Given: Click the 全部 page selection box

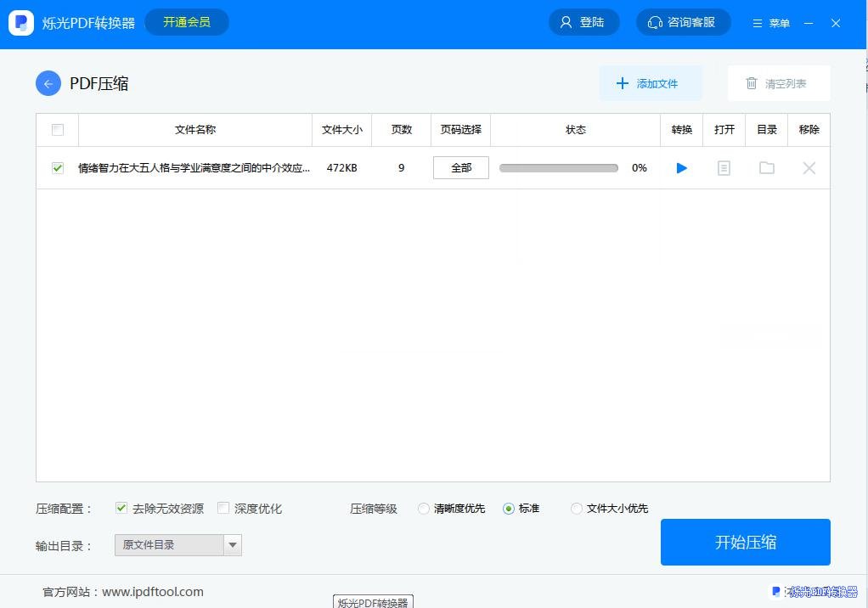Looking at the screenshot, I should point(461,167).
